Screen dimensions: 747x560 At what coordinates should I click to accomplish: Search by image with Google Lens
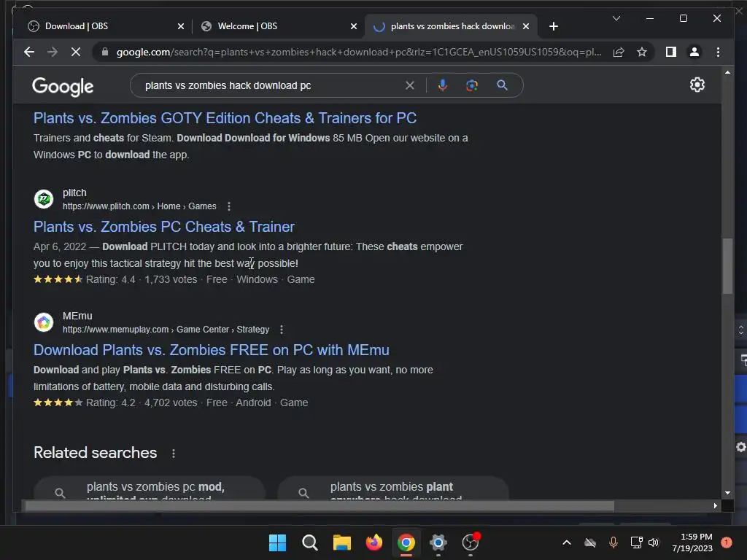coord(472,85)
